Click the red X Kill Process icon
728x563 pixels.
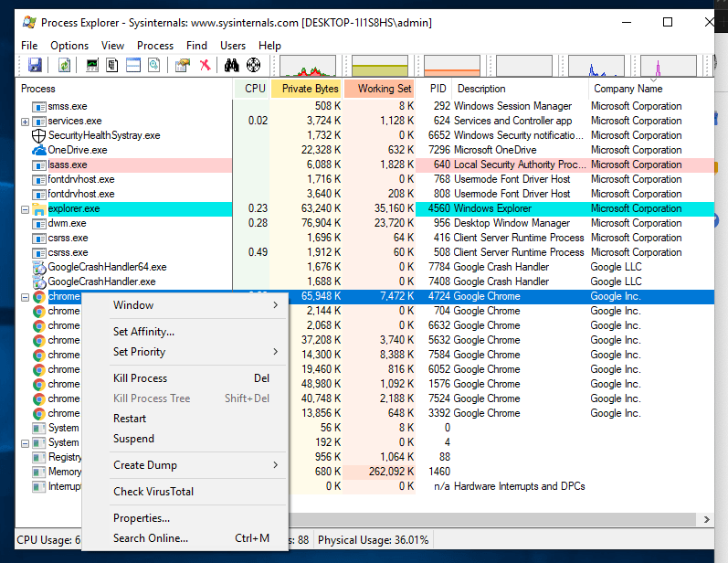click(x=205, y=65)
